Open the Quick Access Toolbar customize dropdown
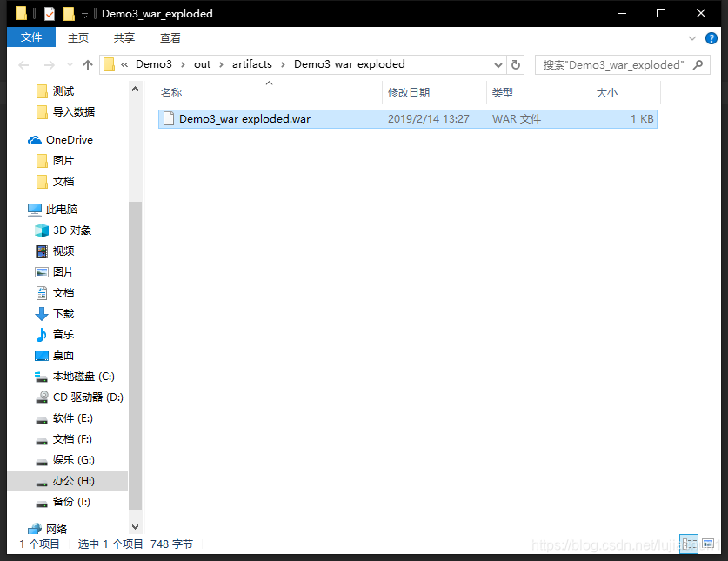Image resolution: width=728 pixels, height=561 pixels. coord(84,15)
